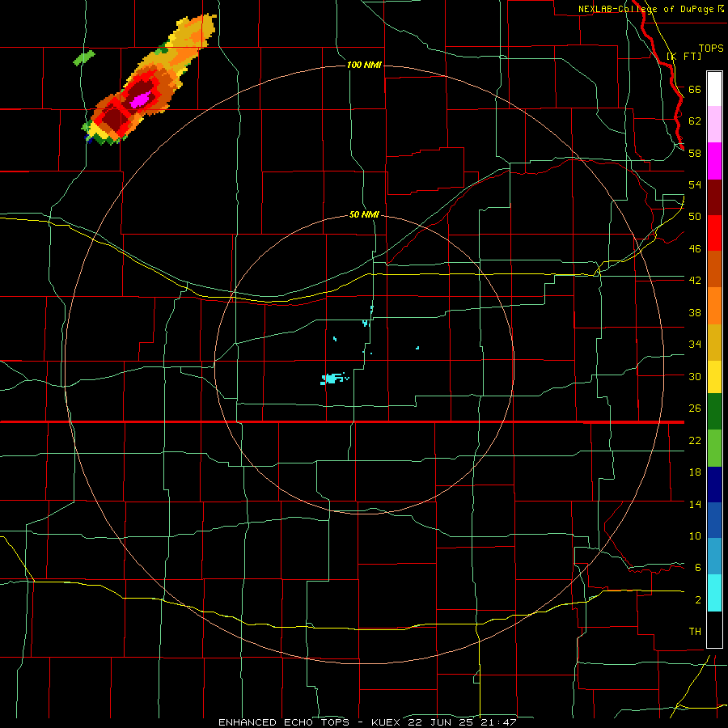The height and width of the screenshot is (728, 728).
Task: Click the legend value 30
Action: click(x=695, y=376)
